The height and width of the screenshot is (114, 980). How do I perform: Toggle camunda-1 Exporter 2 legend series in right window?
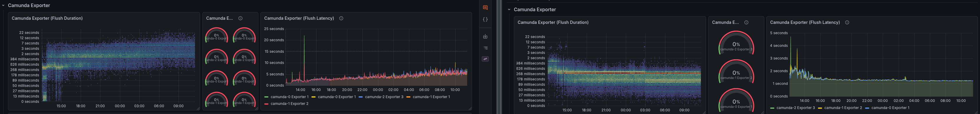[843, 108]
